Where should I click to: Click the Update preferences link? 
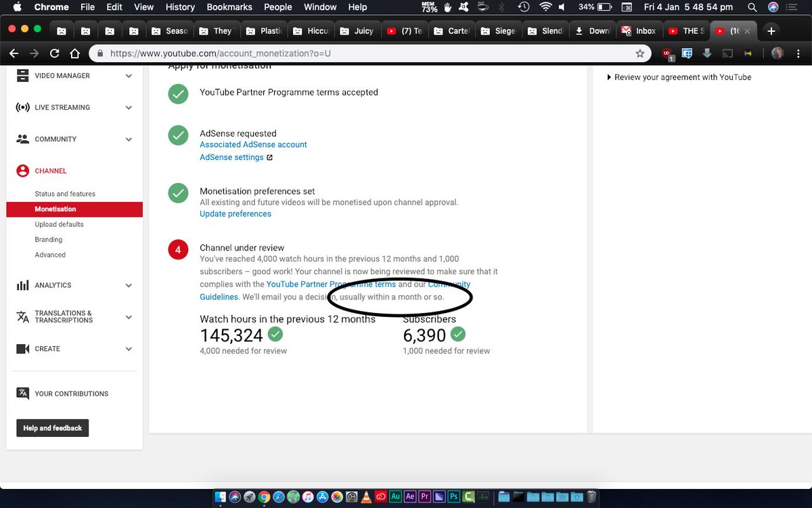click(235, 214)
